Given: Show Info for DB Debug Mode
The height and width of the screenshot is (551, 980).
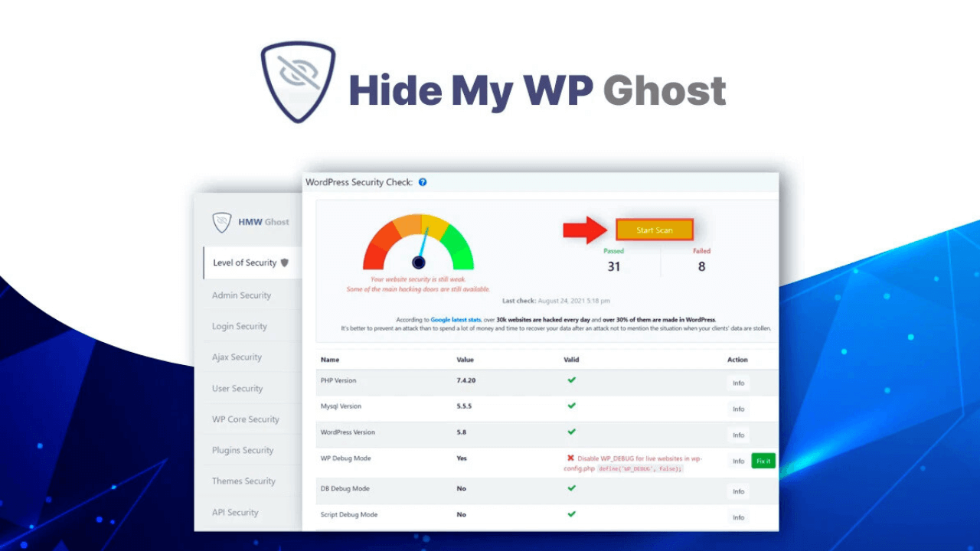Looking at the screenshot, I should 738,492.
